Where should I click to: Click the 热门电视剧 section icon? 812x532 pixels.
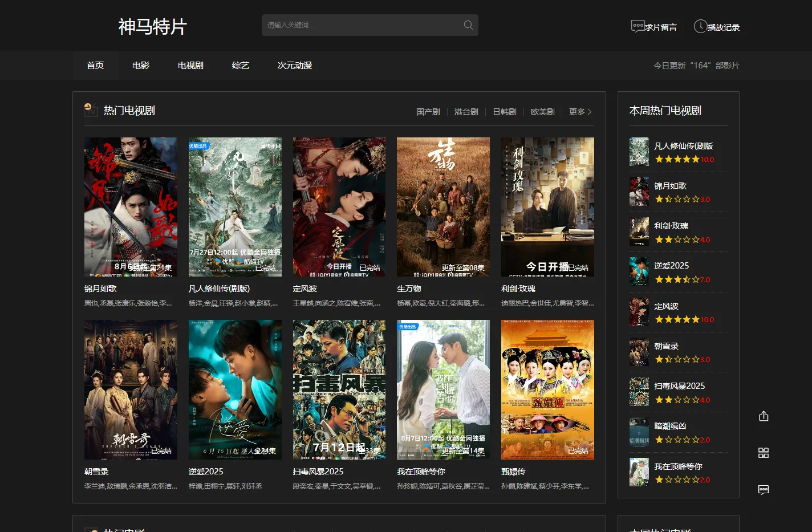point(91,109)
